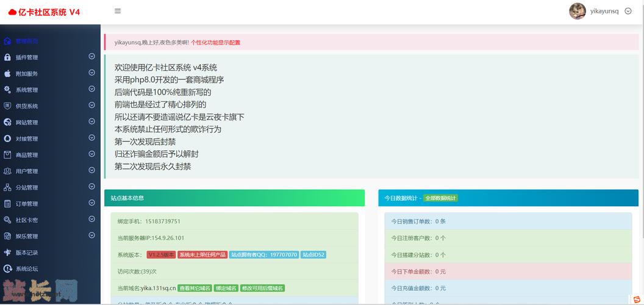
Task: Click the 查看其它域名 button
Action: (195, 288)
